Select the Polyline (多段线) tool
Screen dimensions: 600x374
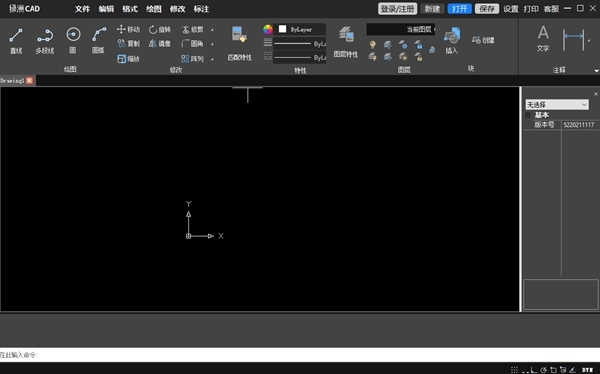45,41
